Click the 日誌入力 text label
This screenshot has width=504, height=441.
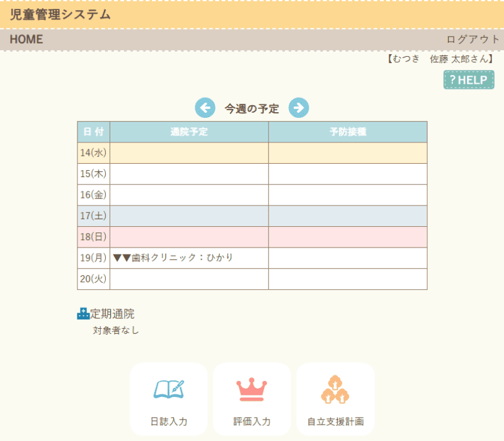pos(169,421)
